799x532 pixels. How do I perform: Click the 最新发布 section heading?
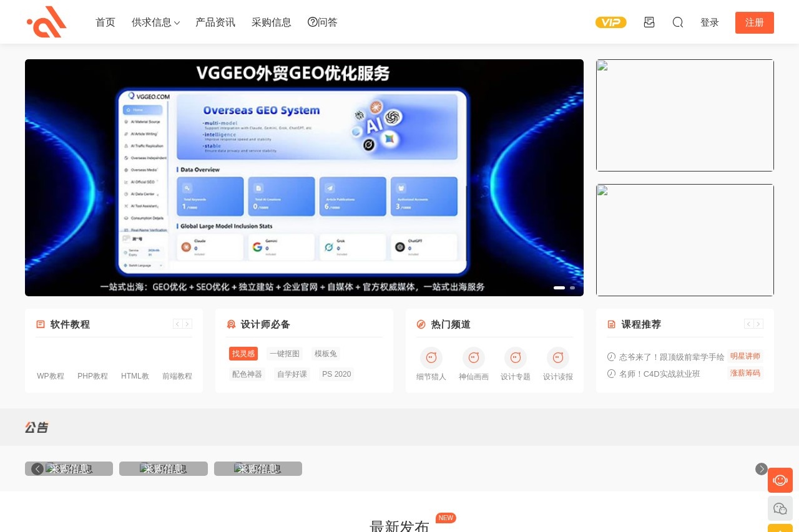point(399,526)
